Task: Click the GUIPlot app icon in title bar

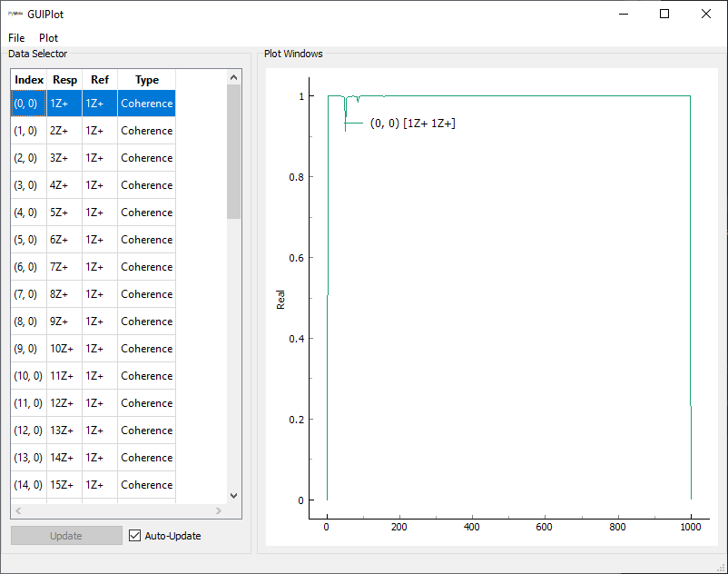Action: pyautogui.click(x=15, y=15)
